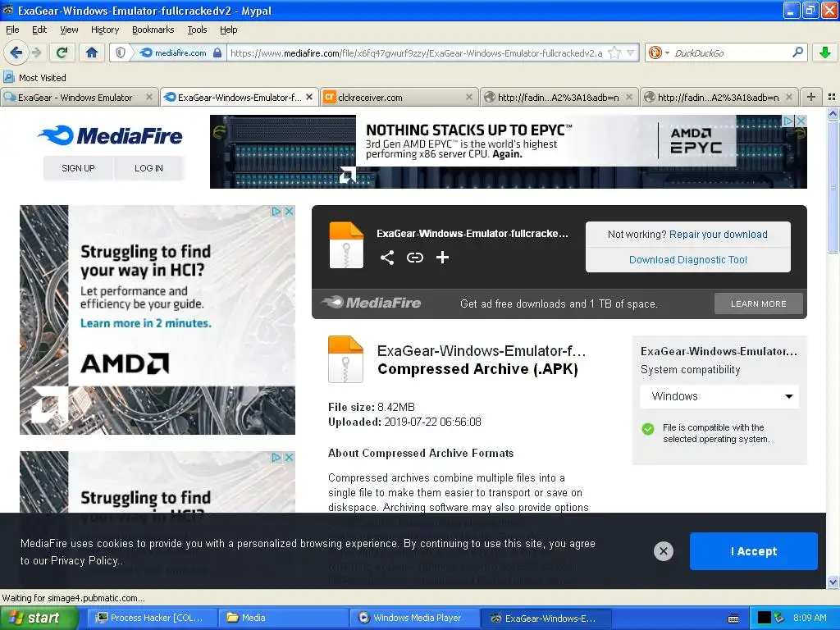
Task: Open a new tab with plus button
Action: 811,97
